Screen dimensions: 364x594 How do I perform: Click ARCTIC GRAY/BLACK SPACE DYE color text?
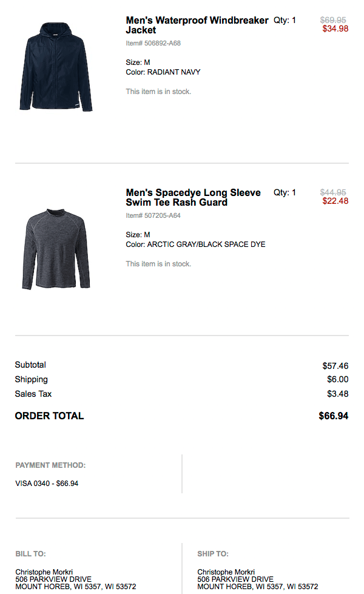[x=206, y=245]
